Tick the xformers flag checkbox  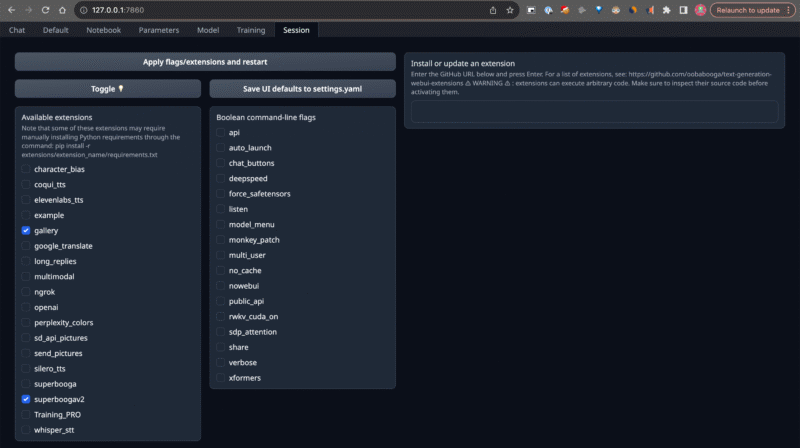click(221, 378)
